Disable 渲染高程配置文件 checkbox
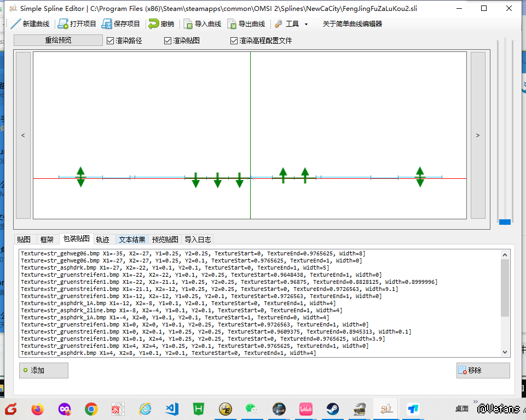Image resolution: width=526 pixels, height=420 pixels. pyautogui.click(x=234, y=41)
